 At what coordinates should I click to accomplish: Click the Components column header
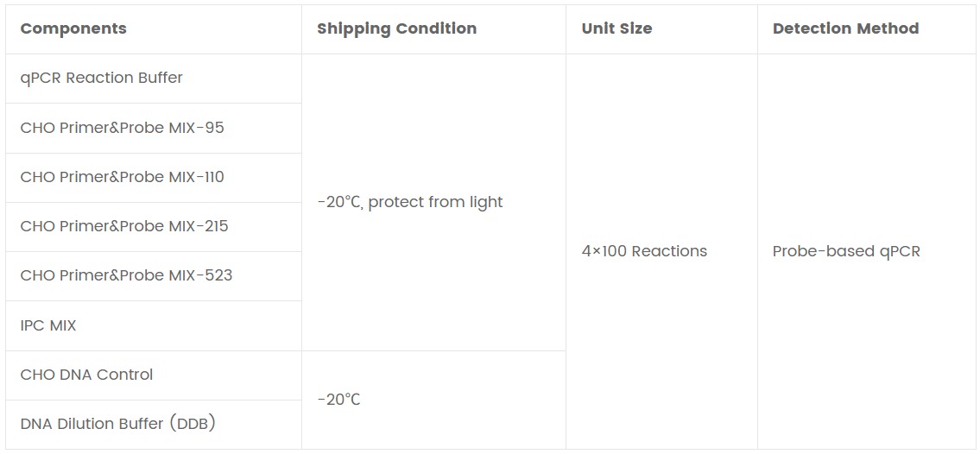pos(73,28)
